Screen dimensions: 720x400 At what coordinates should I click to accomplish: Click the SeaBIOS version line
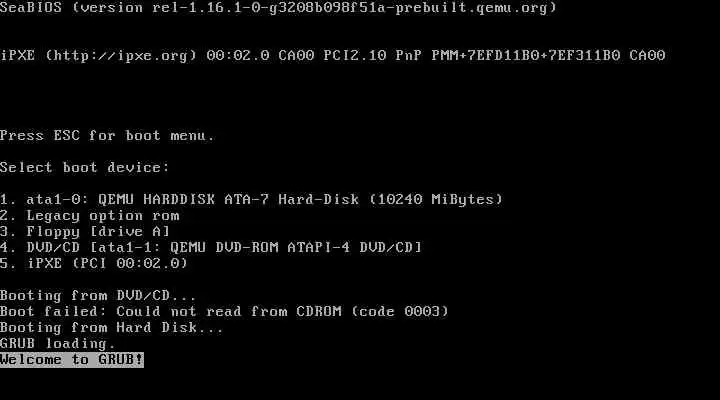278,7
